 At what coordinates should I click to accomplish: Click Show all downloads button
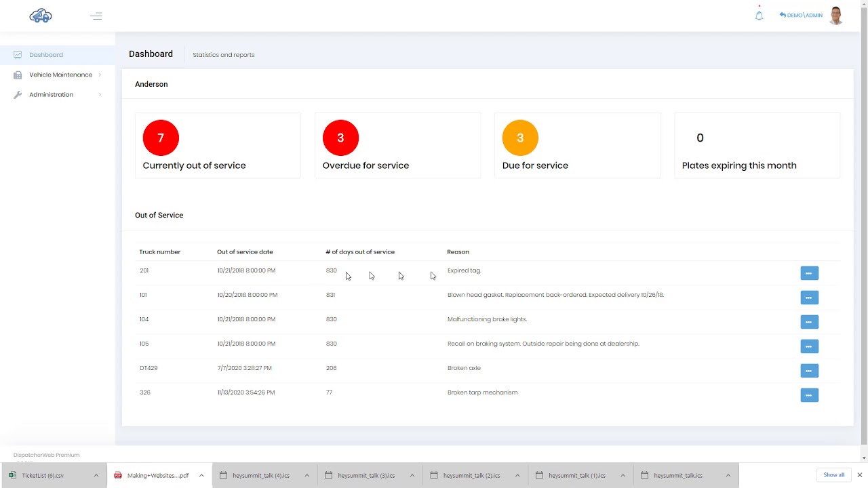click(x=834, y=475)
